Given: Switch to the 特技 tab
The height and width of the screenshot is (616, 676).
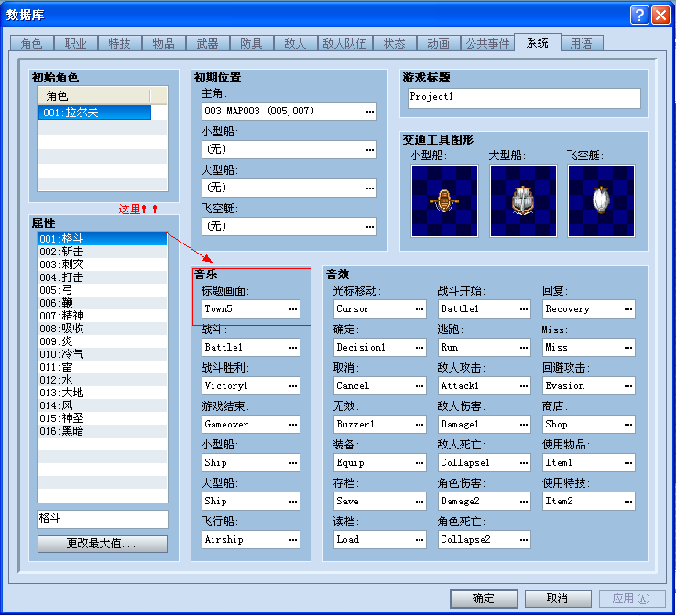Looking at the screenshot, I should (x=120, y=44).
